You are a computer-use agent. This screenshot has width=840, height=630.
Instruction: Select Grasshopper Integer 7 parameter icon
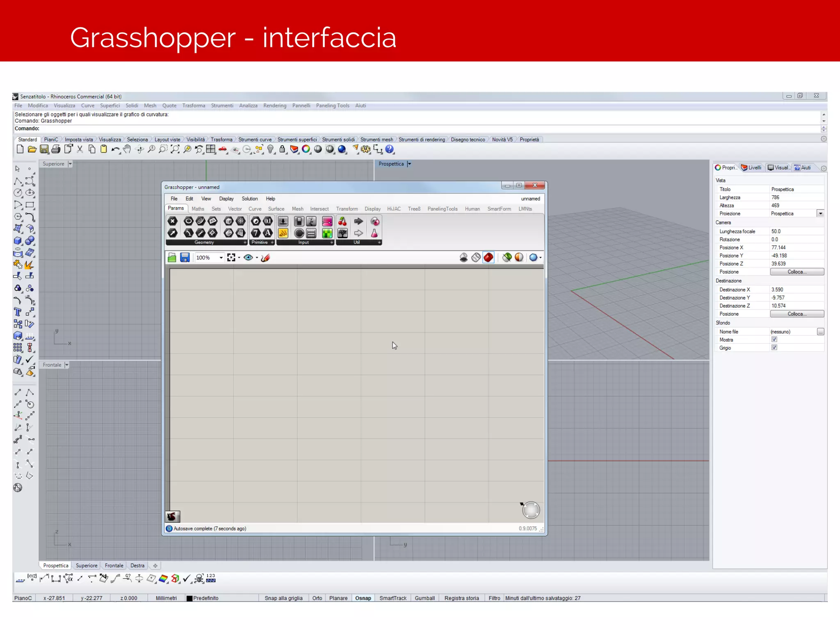256,233
